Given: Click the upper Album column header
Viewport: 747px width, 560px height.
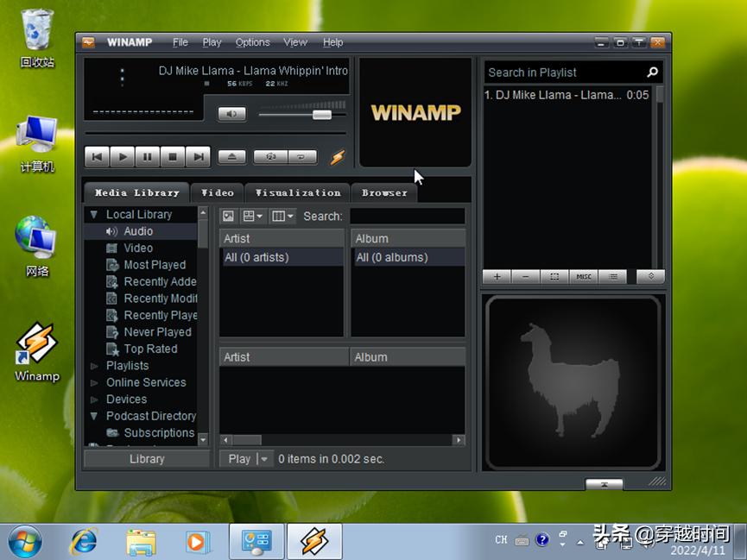Looking at the screenshot, I should point(408,238).
